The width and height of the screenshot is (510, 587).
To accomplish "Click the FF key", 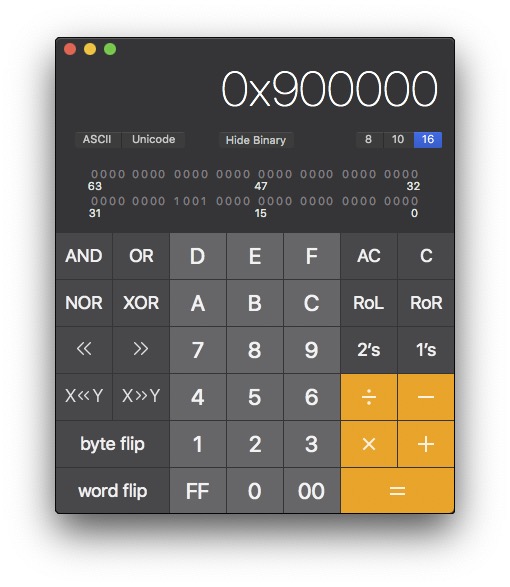I will pyautogui.click(x=198, y=491).
